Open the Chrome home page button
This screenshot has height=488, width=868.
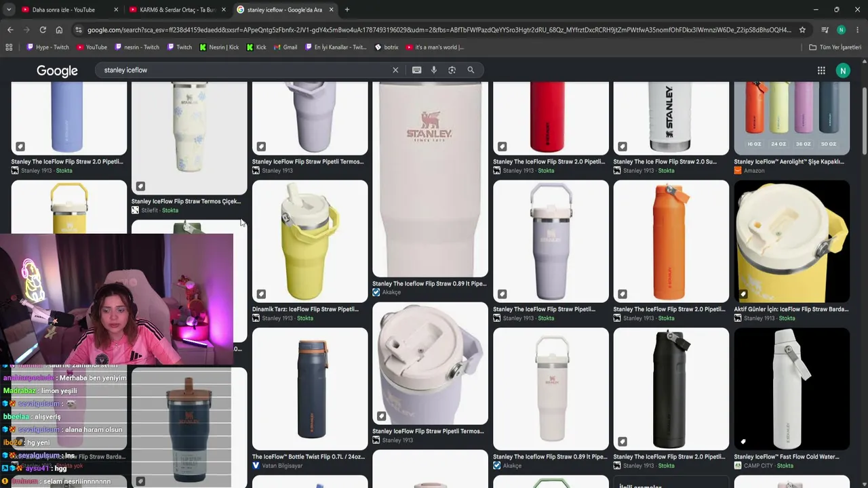coord(59,30)
